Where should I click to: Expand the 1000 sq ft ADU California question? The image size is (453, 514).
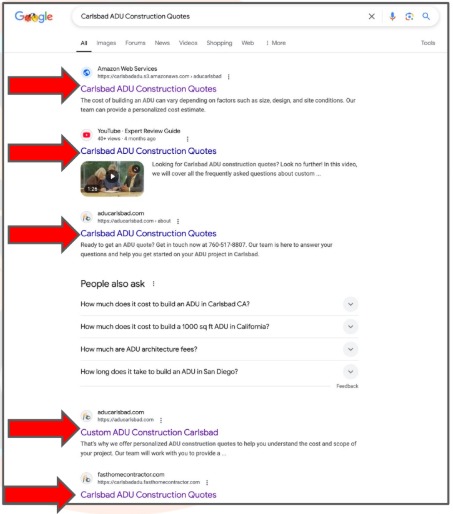tap(219, 326)
